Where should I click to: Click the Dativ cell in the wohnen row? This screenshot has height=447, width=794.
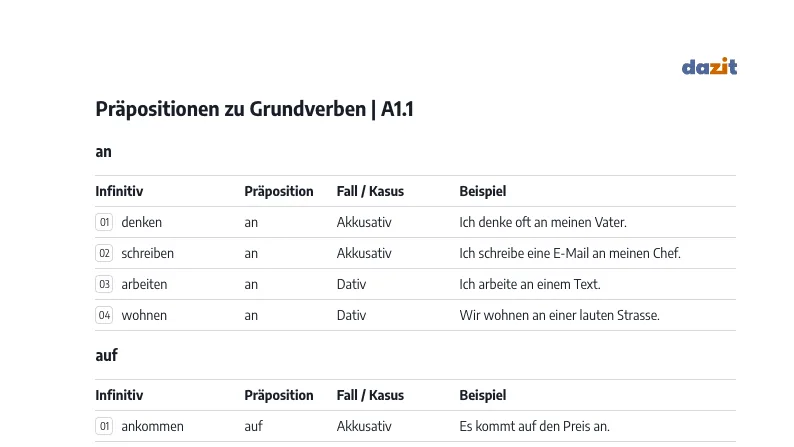[351, 315]
